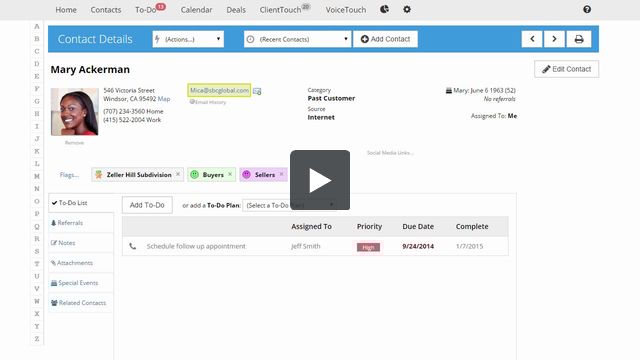Click the Add Contact button
This screenshot has width=640, height=360.
[x=385, y=39]
